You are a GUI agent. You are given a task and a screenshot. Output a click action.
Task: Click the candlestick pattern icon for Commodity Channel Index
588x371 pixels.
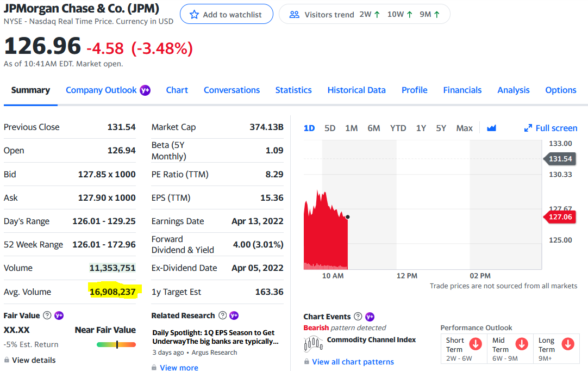coord(313,343)
